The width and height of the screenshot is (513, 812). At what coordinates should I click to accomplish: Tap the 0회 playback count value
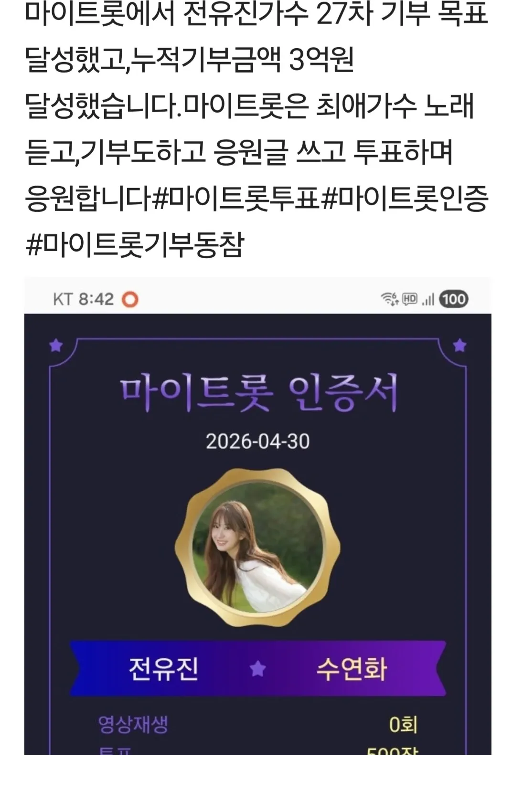(404, 724)
